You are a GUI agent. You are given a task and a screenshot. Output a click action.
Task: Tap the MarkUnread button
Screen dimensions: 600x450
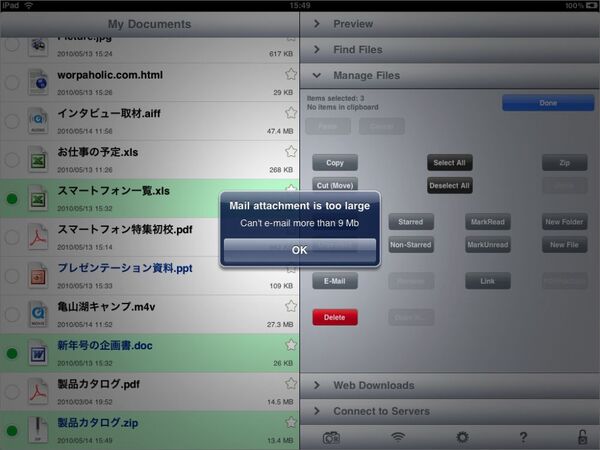(488, 245)
